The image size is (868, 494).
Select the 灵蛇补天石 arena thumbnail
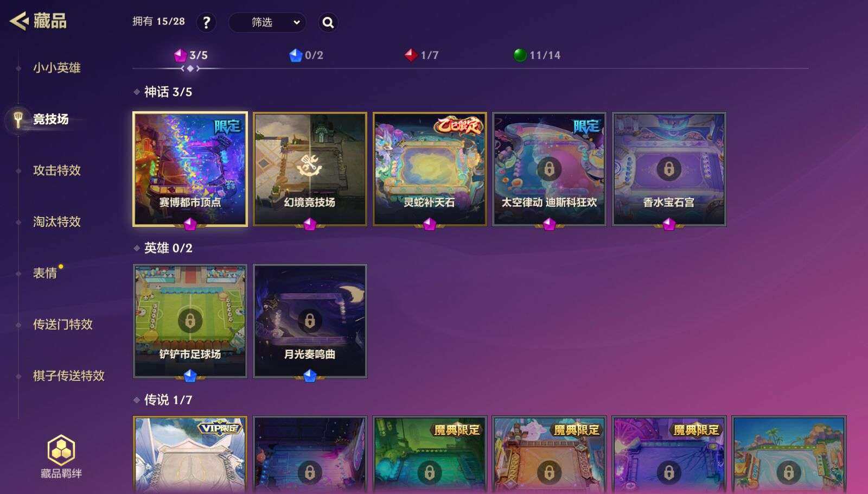[430, 169]
